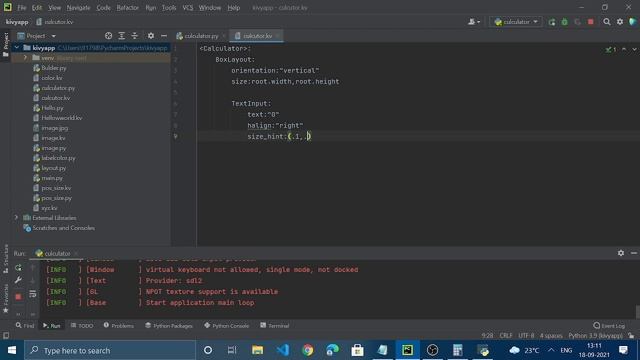Open the Structure vertical sidebar tab
The width and height of the screenshot is (640, 360).
(5, 259)
